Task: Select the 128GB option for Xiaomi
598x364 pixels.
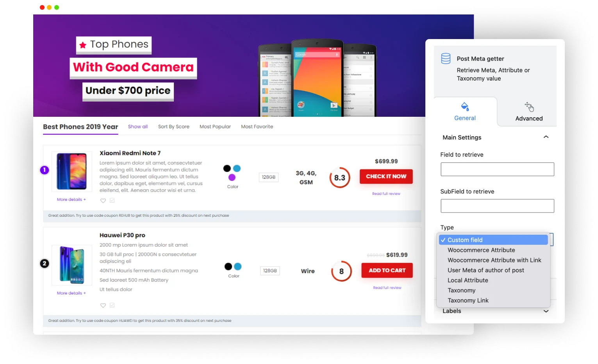Action: pyautogui.click(x=269, y=177)
